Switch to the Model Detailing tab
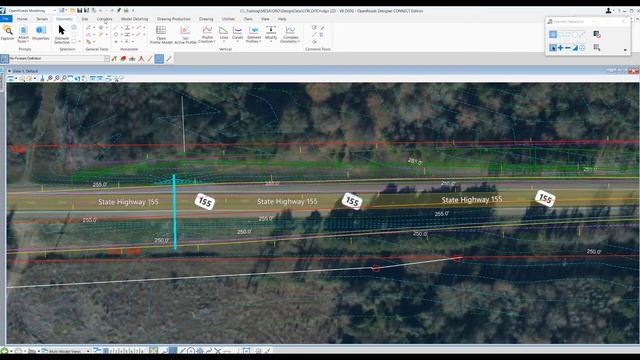Screen dimensions: 640x360 click(x=135, y=19)
